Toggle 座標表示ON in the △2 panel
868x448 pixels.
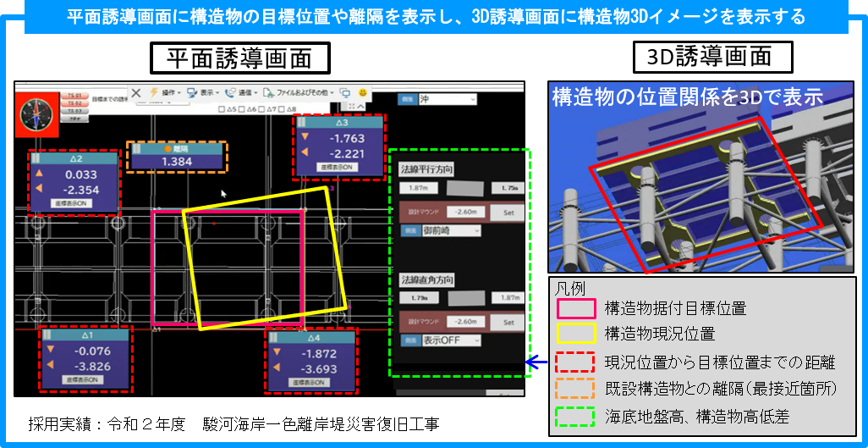coord(71,203)
